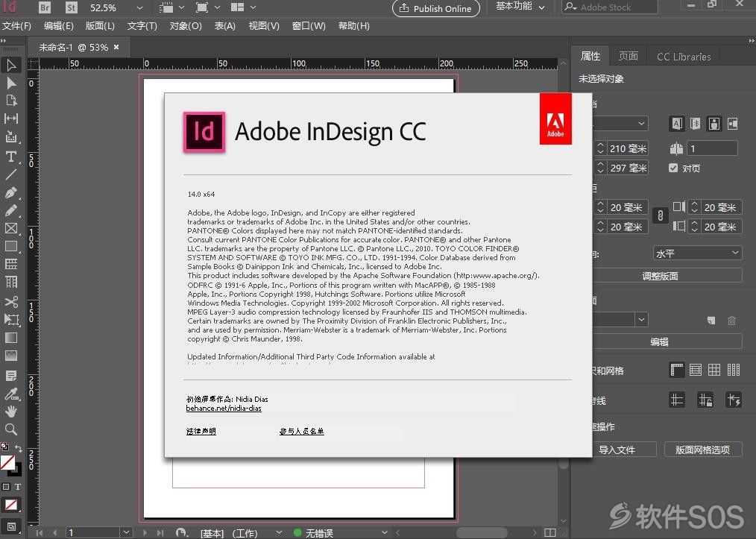
Task: Toggle show rulers icon in properties
Action: point(677,370)
